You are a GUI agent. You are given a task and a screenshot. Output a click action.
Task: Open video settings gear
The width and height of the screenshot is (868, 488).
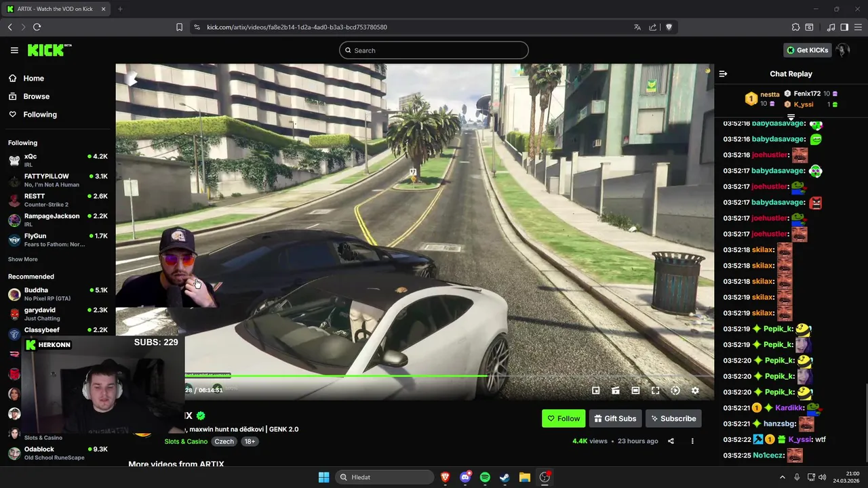pos(695,390)
